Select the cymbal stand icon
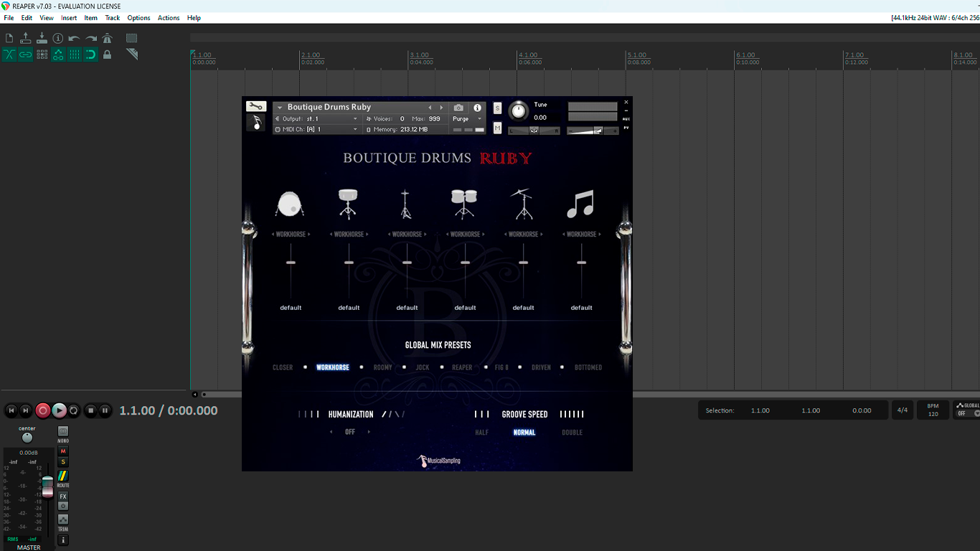Viewport: 980px width, 551px height. tap(522, 204)
